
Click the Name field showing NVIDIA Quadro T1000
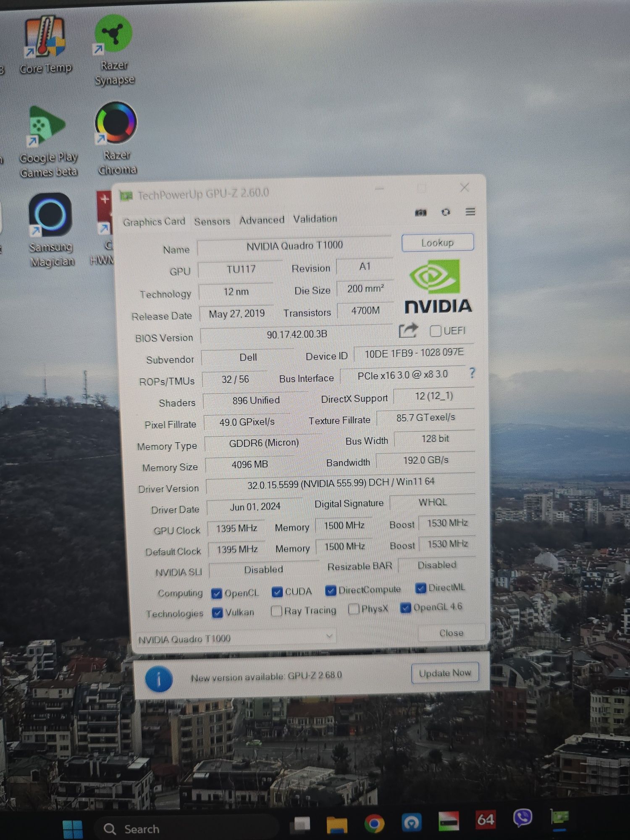tap(294, 246)
